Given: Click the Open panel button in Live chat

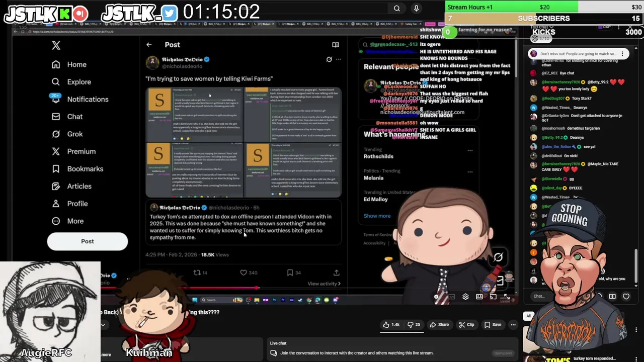Looking at the screenshot, I should (x=503, y=353).
